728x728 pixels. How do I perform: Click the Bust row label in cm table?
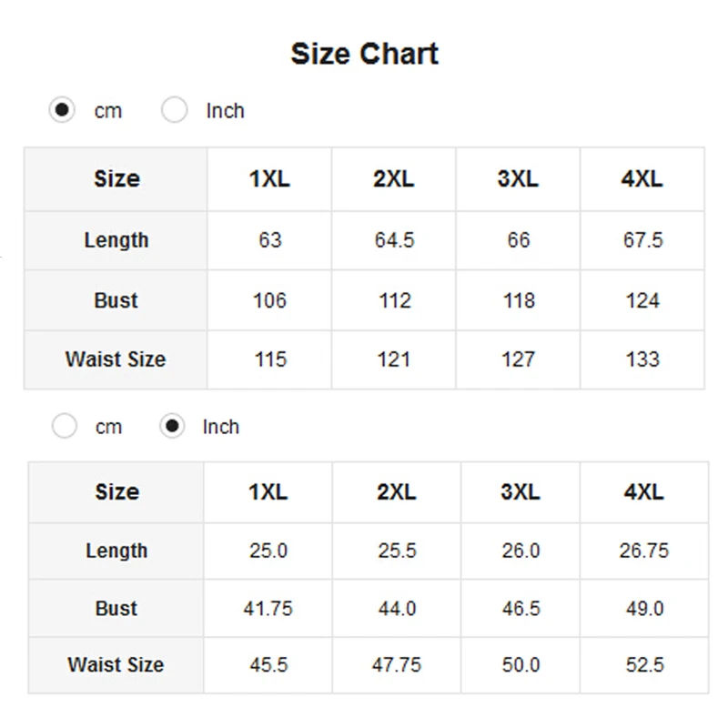(116, 300)
